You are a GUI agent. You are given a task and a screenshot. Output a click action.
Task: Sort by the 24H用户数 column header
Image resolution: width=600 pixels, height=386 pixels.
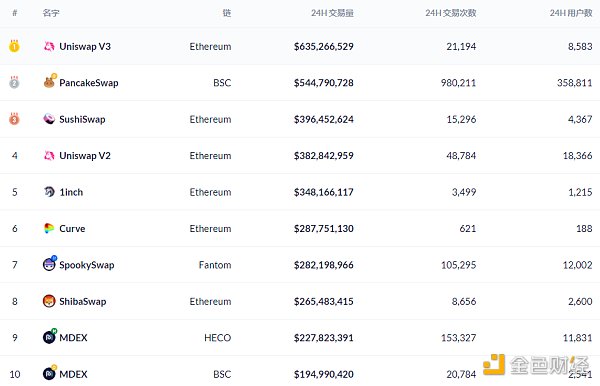(571, 13)
